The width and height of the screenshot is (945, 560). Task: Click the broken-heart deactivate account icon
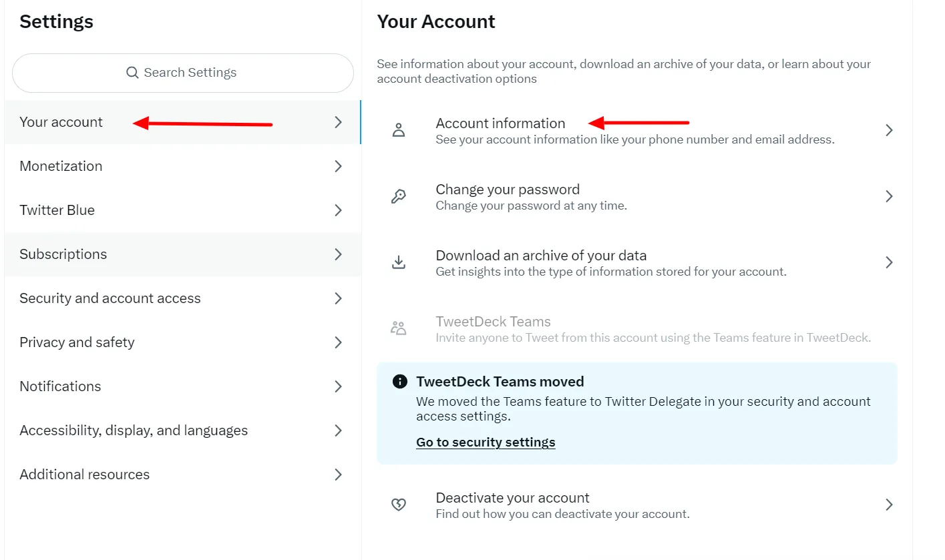pos(399,505)
